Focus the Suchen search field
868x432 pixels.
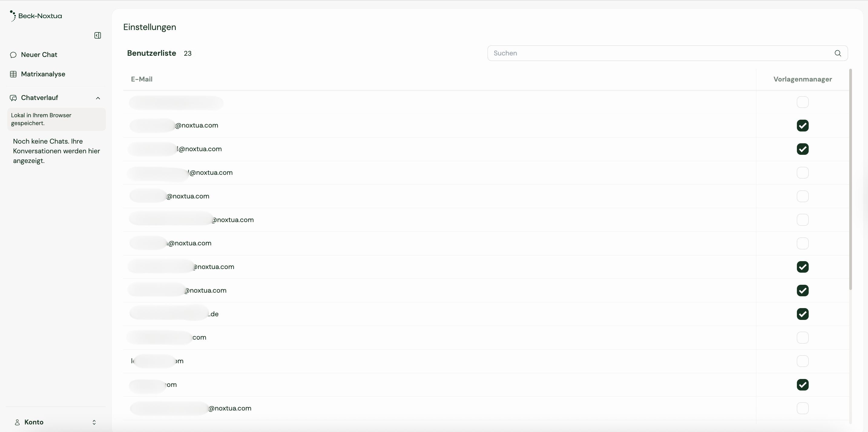click(660, 53)
